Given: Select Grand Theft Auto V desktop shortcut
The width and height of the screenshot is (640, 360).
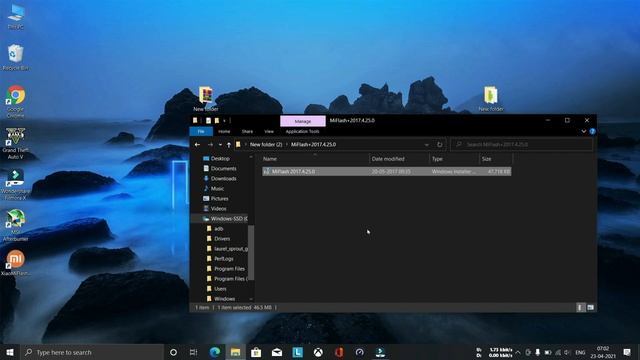Looking at the screenshot, I should pyautogui.click(x=16, y=143).
